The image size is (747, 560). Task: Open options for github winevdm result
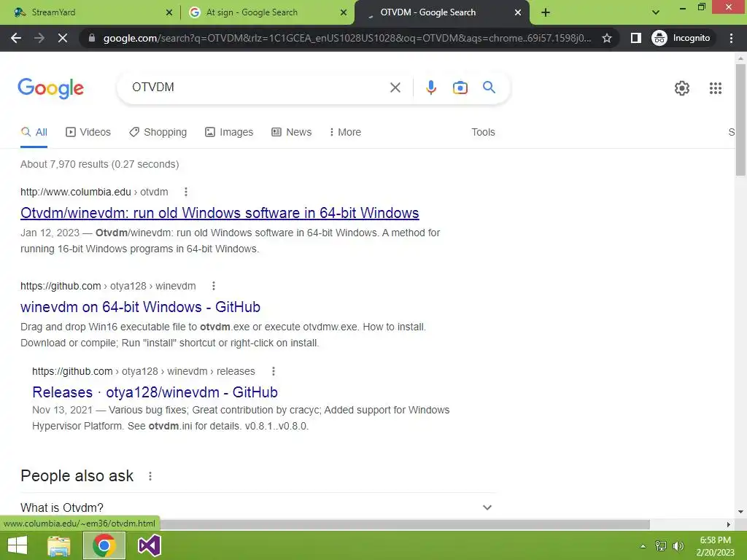coord(214,286)
